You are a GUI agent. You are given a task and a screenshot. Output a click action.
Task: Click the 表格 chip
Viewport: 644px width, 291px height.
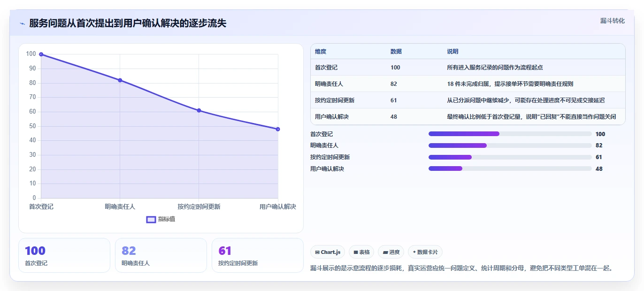(x=361, y=252)
